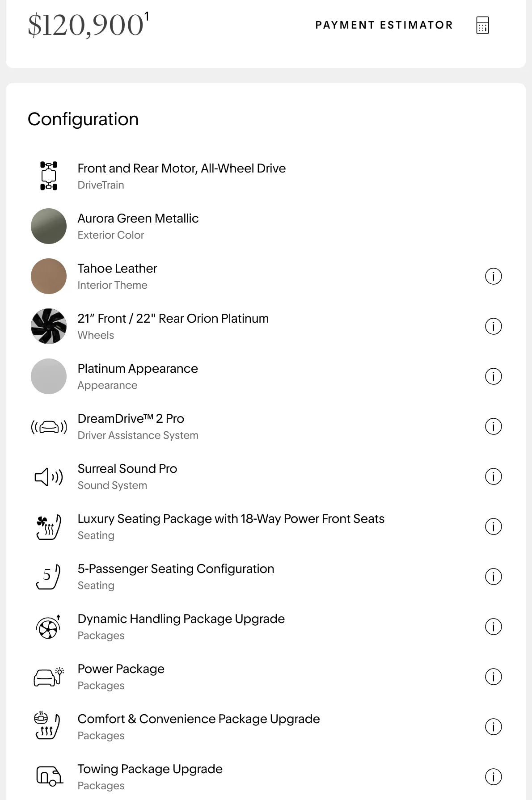Select the Aurora Green Metallic color swatch
Viewport: 532px width, 800px height.
pos(49,226)
